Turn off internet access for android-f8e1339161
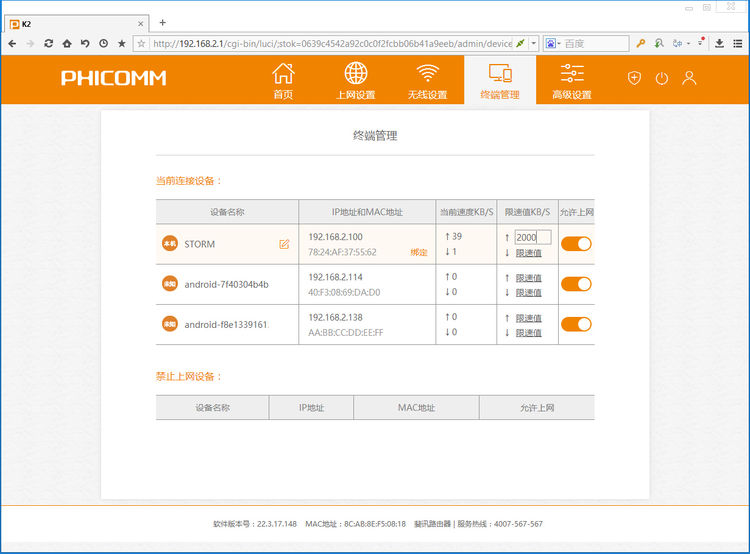The image size is (750, 554). (576, 324)
